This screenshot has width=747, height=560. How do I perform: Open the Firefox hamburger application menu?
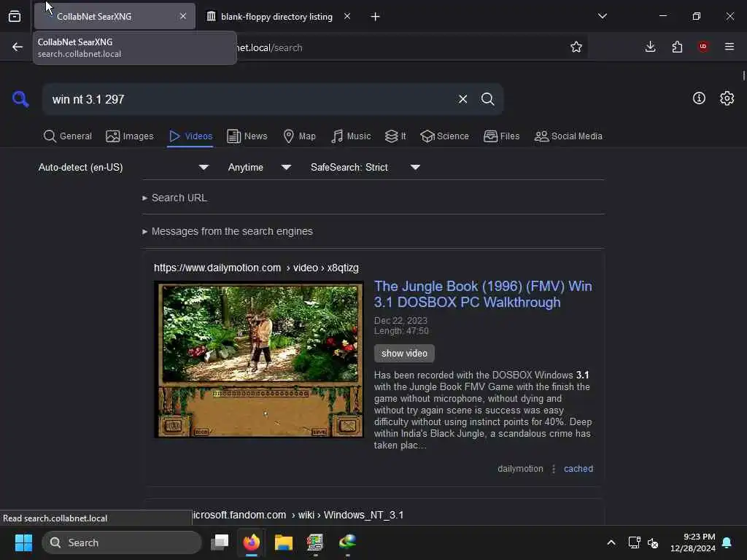click(x=729, y=47)
